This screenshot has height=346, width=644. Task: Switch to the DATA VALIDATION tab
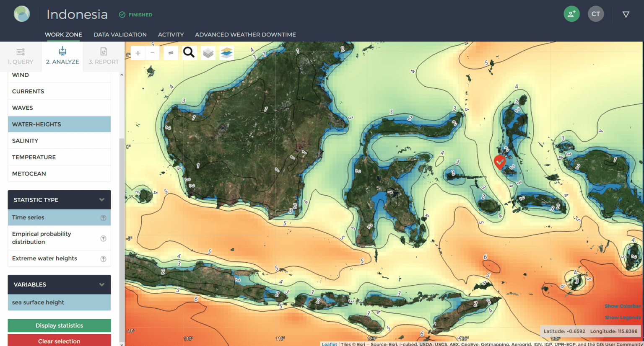pyautogui.click(x=120, y=34)
